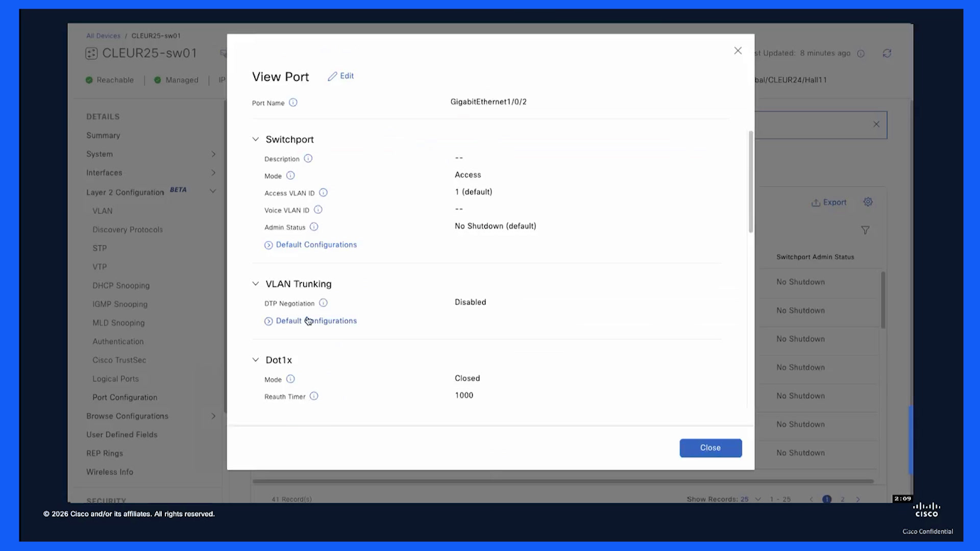Open All Devices breadcrumb link
This screenshot has height=551, width=980.
[x=103, y=36]
